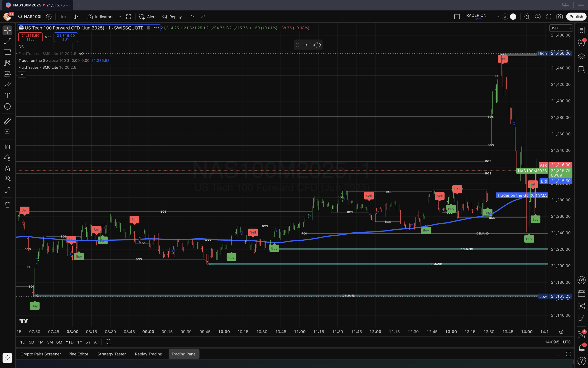The image size is (588, 368).
Task: Select the trend line drawing tool
Action: pos(7,41)
